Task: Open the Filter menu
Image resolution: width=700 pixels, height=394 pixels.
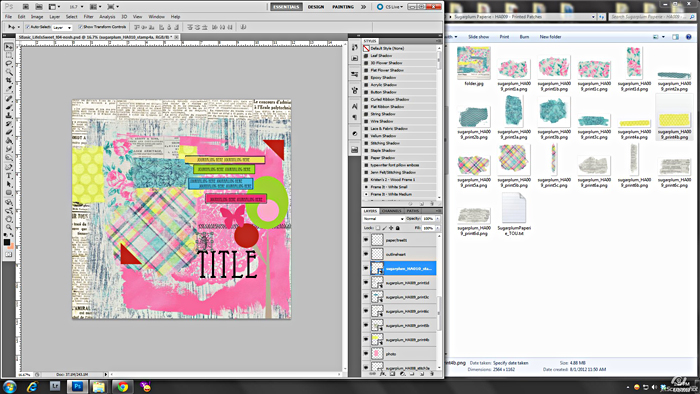Action: tap(88, 17)
